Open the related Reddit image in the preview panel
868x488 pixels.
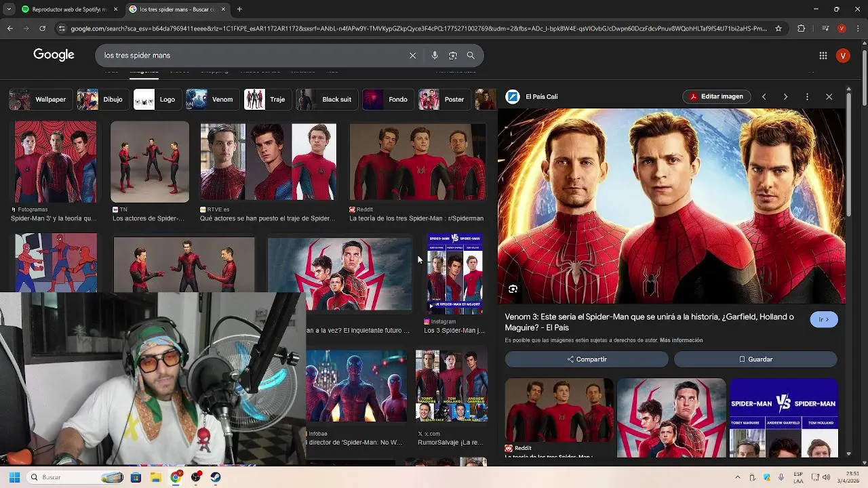point(559,411)
